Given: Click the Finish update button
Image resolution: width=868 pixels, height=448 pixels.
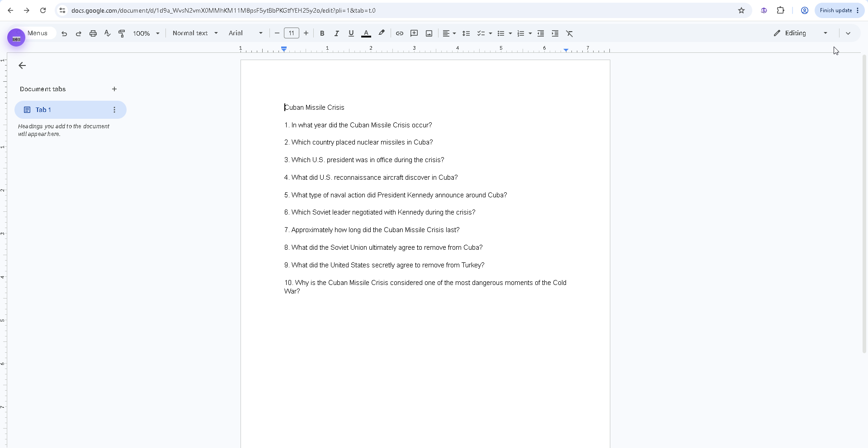Looking at the screenshot, I should pyautogui.click(x=840, y=10).
